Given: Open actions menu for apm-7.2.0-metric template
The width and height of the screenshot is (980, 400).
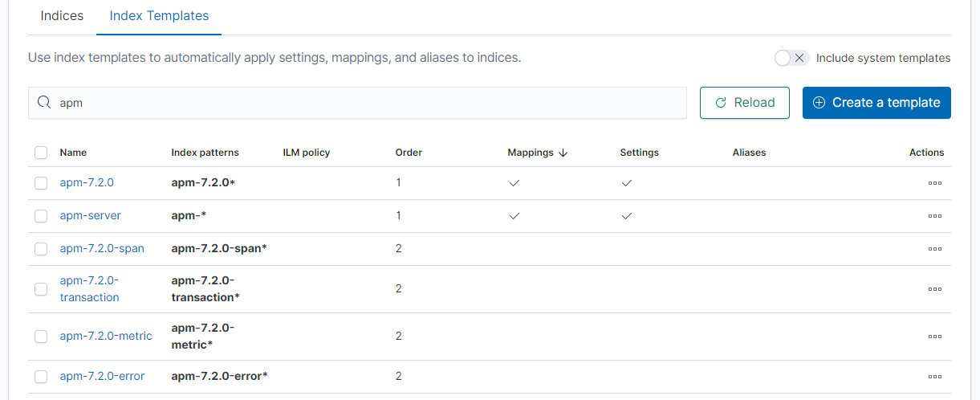Looking at the screenshot, I should pos(934,337).
